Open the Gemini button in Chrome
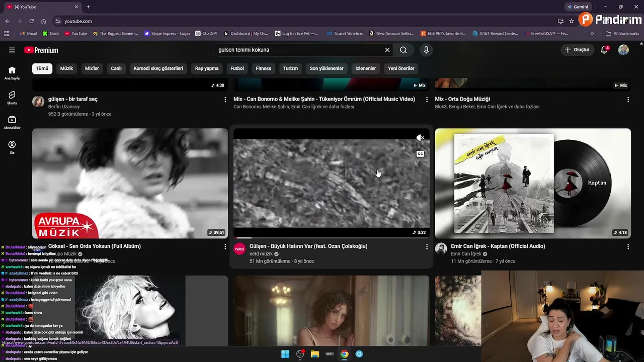Viewport: 644px width, 362px height. (x=577, y=7)
